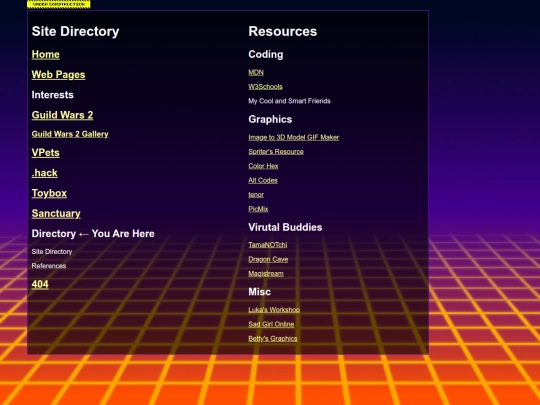Open the Magistream link
Screen dimensions: 540x405
click(x=266, y=274)
